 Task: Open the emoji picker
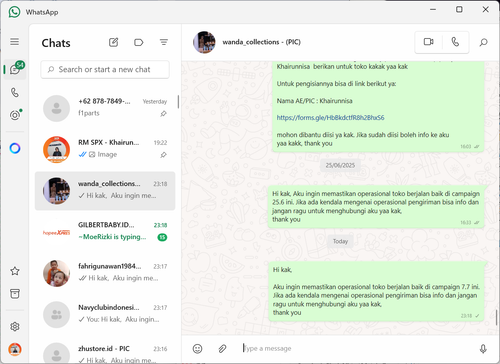[197, 349]
